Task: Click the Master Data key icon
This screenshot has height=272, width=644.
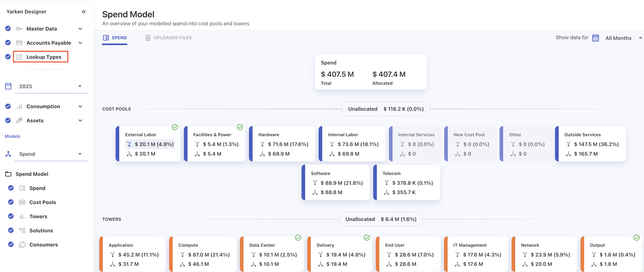Action: (19, 29)
